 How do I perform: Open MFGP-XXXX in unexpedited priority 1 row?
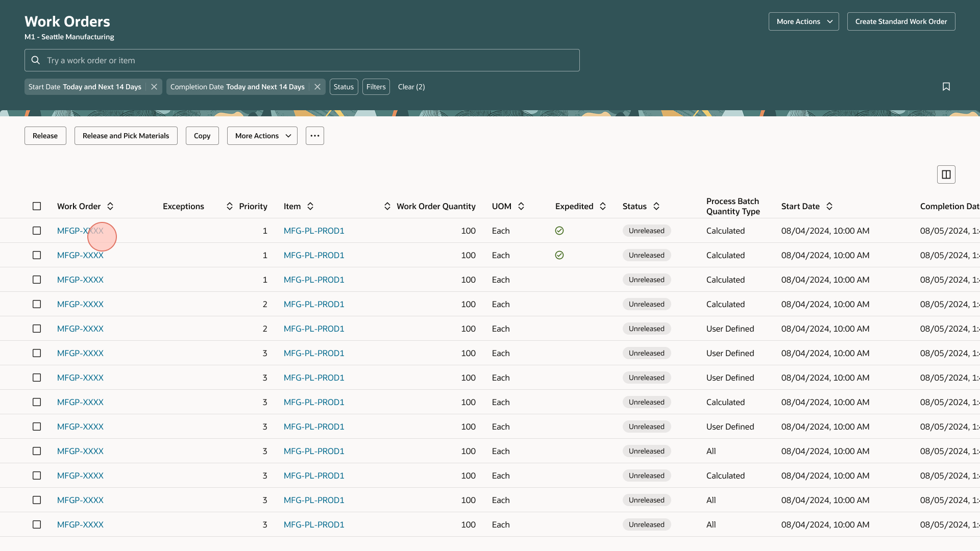(80, 280)
